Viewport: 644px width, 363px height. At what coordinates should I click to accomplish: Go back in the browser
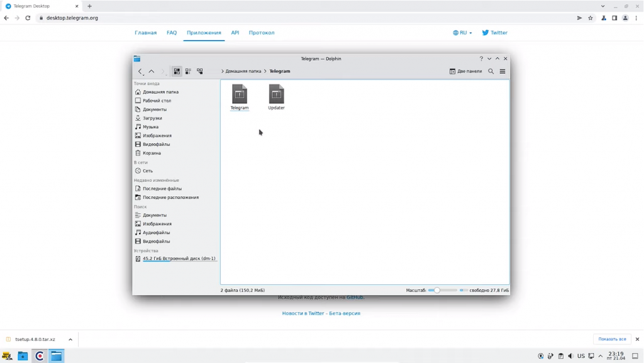pos(6,18)
